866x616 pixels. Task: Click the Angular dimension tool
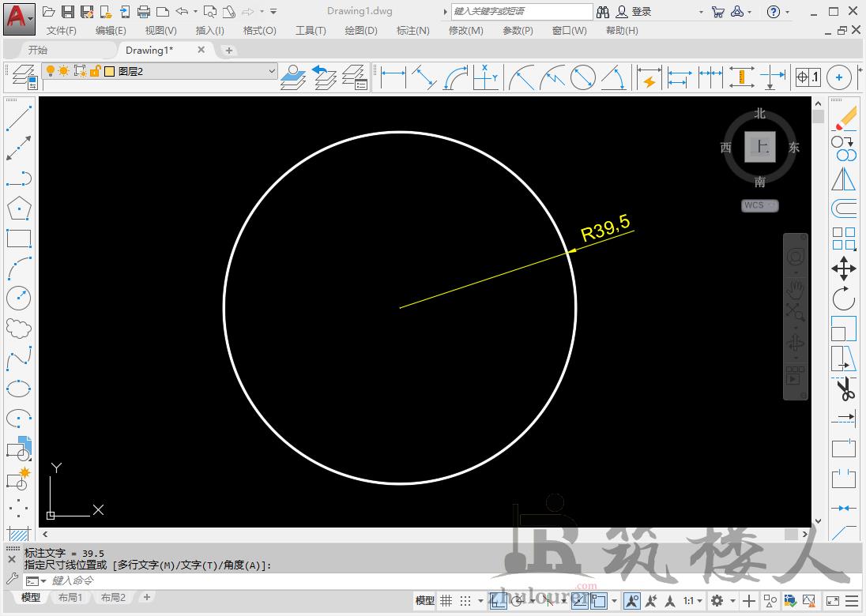click(614, 77)
